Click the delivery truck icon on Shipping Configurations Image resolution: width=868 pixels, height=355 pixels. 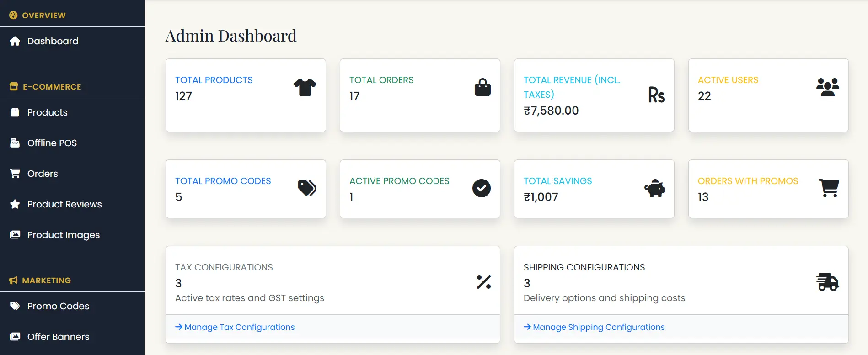tap(828, 282)
